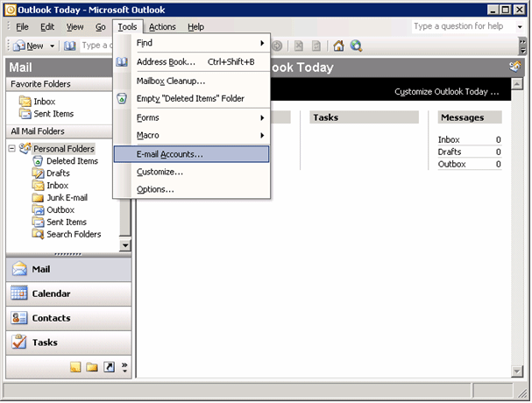Expand the Find submenu
The image size is (532, 403).
(262, 43)
